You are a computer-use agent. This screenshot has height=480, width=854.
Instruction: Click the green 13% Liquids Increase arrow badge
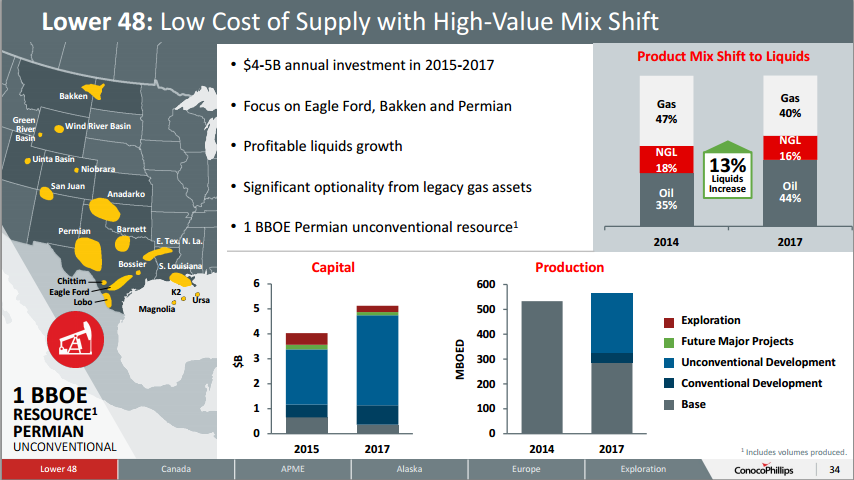point(727,169)
